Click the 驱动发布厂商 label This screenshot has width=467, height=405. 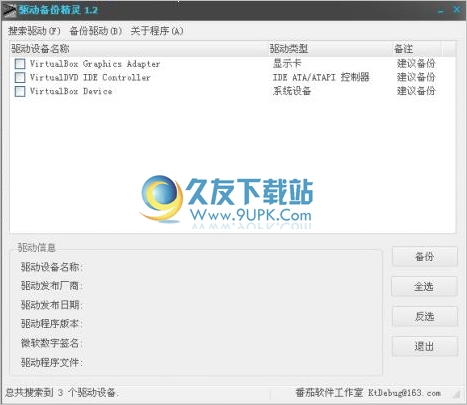tap(52, 286)
